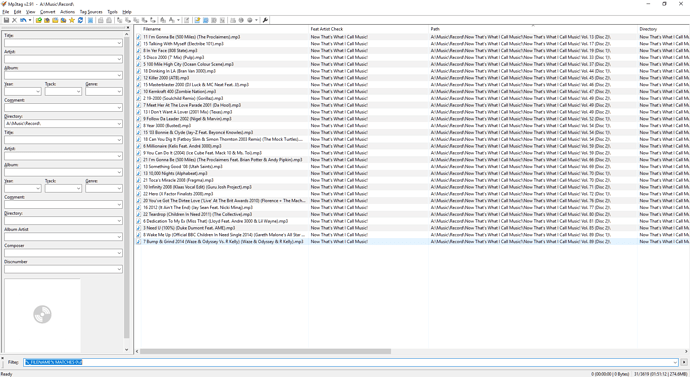Click the Change directory folder icon
The width and height of the screenshot is (690, 377).
pyautogui.click(x=39, y=20)
